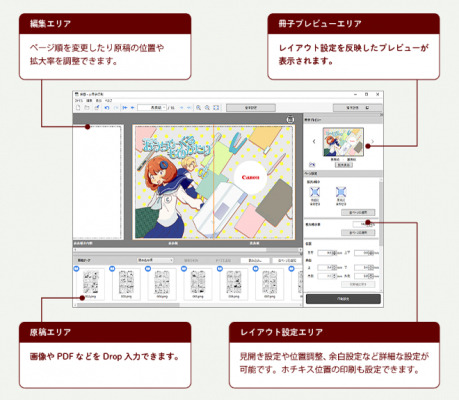The height and width of the screenshot is (400, 459).
Task: Click the Fit to window icon
Action: (216, 108)
